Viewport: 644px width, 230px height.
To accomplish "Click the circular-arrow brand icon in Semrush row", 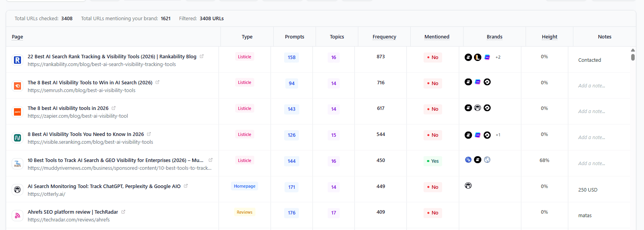I will coord(487,82).
